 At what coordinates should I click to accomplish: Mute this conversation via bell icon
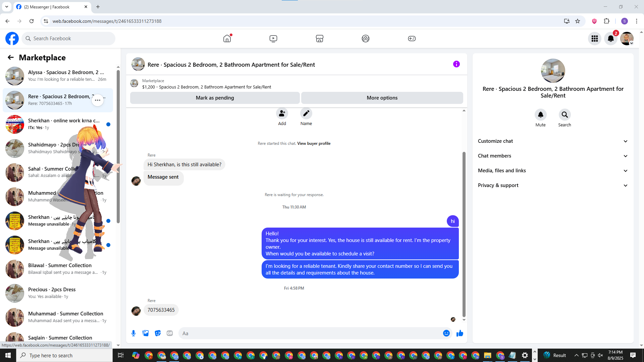[540, 115]
